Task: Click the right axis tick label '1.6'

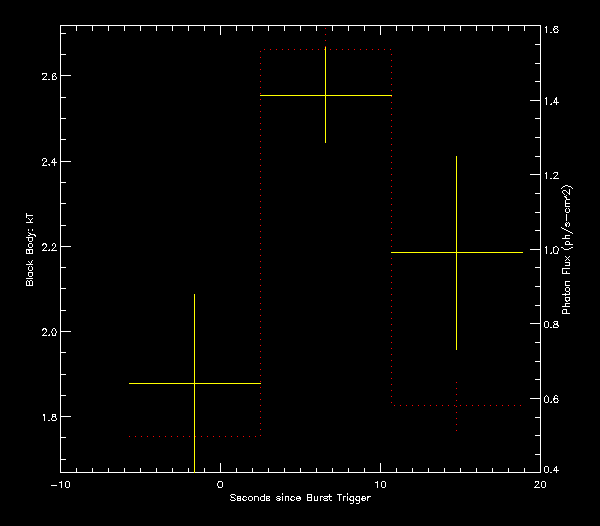Action: point(552,30)
